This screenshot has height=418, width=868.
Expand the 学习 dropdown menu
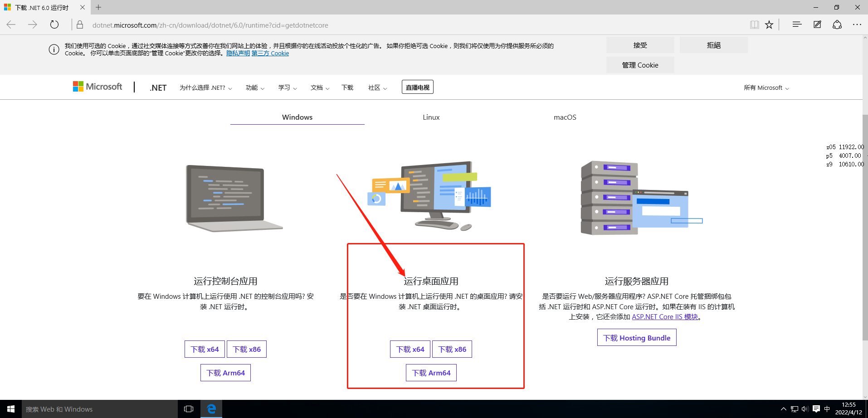click(x=288, y=87)
